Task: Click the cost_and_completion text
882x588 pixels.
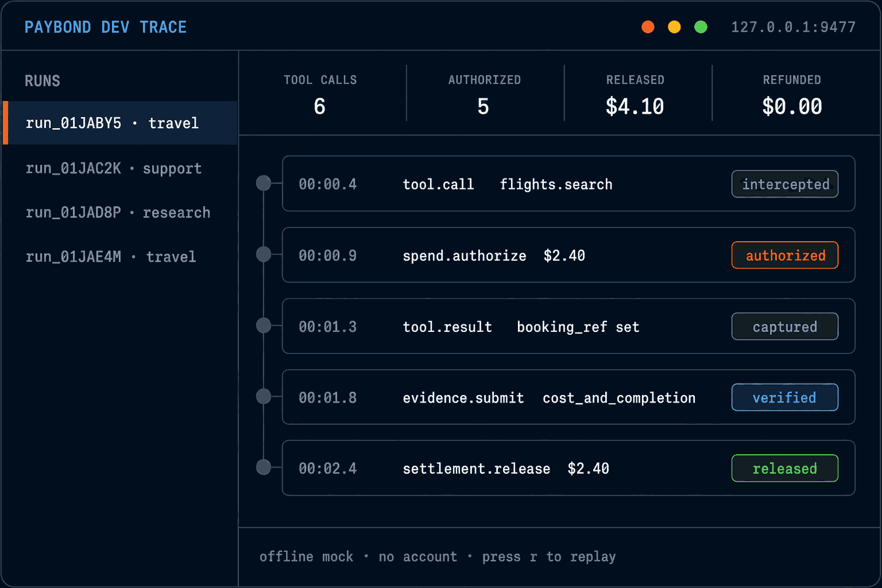Action: click(x=619, y=398)
